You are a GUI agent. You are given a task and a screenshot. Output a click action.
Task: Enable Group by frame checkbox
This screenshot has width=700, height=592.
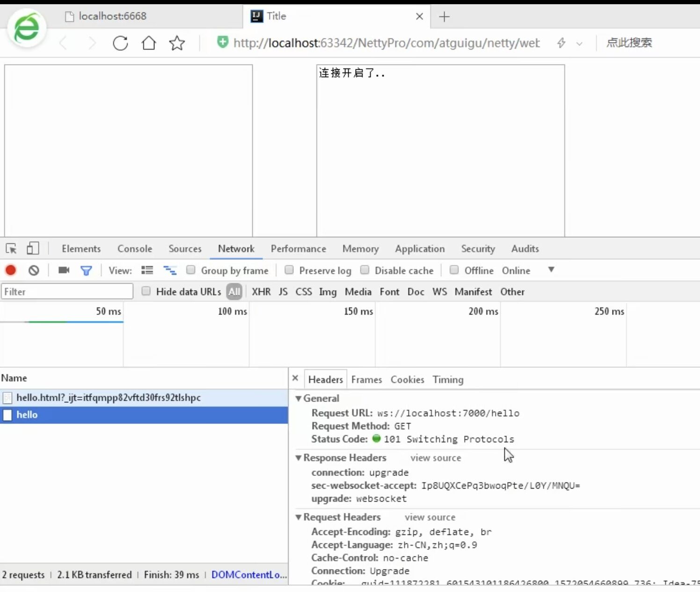pyautogui.click(x=190, y=270)
